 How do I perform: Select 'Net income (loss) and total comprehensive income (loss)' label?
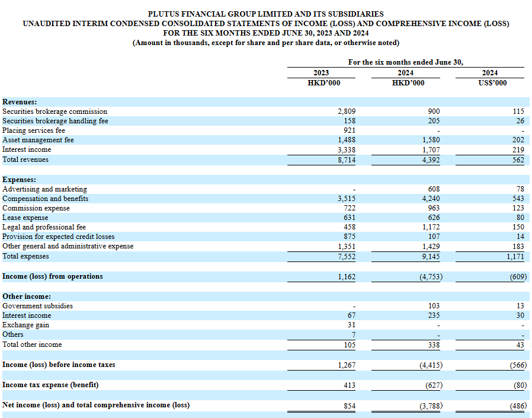pyautogui.click(x=96, y=405)
